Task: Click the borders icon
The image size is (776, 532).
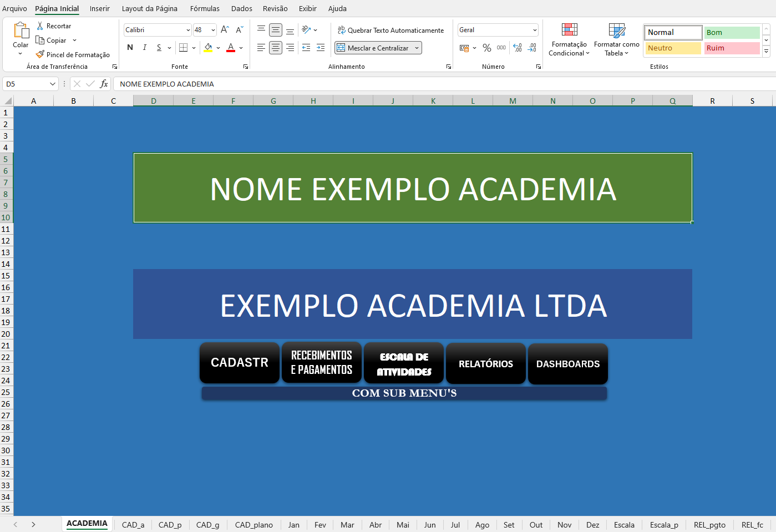Action: [184, 48]
